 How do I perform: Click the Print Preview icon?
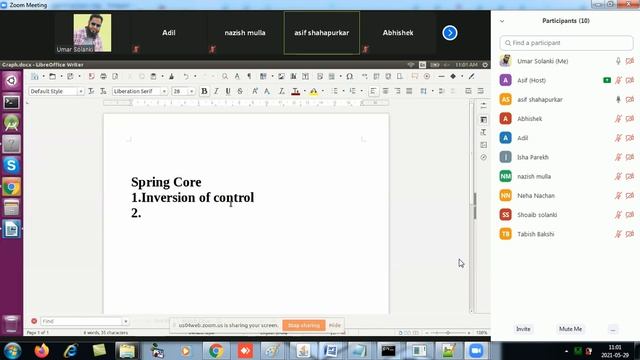point(115,76)
